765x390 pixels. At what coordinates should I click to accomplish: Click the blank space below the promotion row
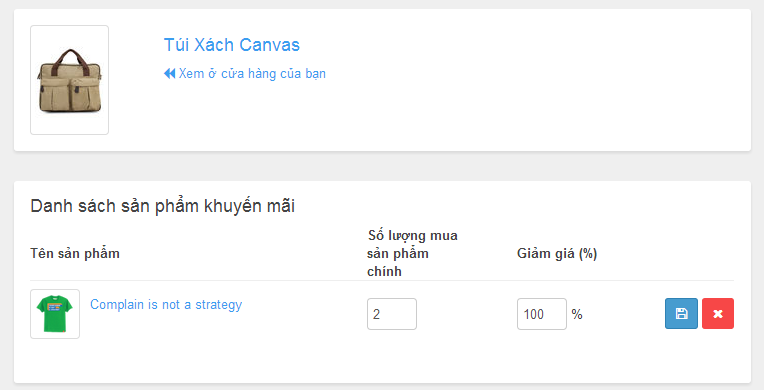click(x=381, y=361)
